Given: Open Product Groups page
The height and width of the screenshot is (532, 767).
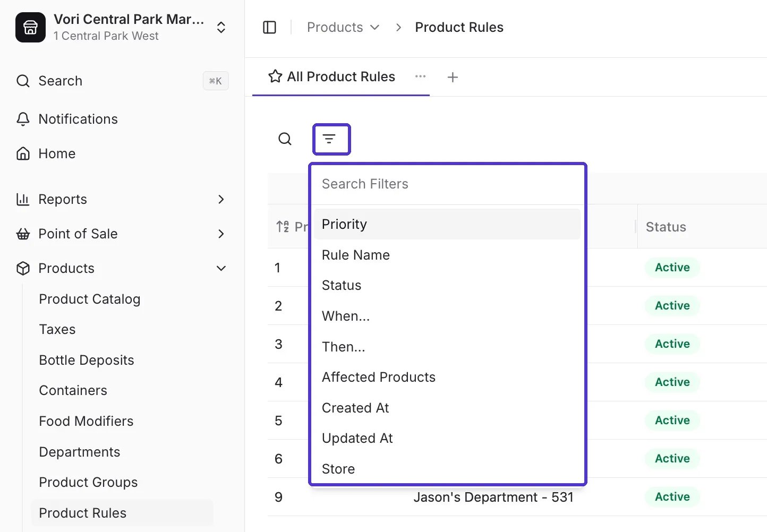Looking at the screenshot, I should tap(88, 482).
